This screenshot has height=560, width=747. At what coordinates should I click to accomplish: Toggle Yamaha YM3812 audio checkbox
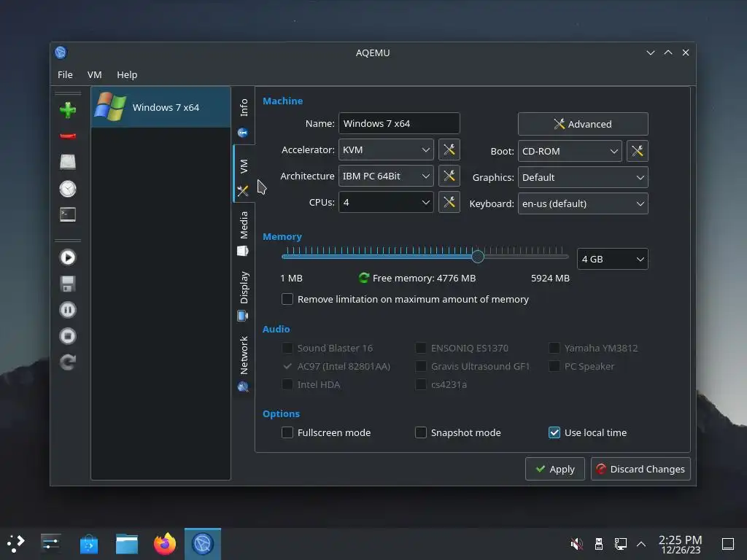[554, 348]
